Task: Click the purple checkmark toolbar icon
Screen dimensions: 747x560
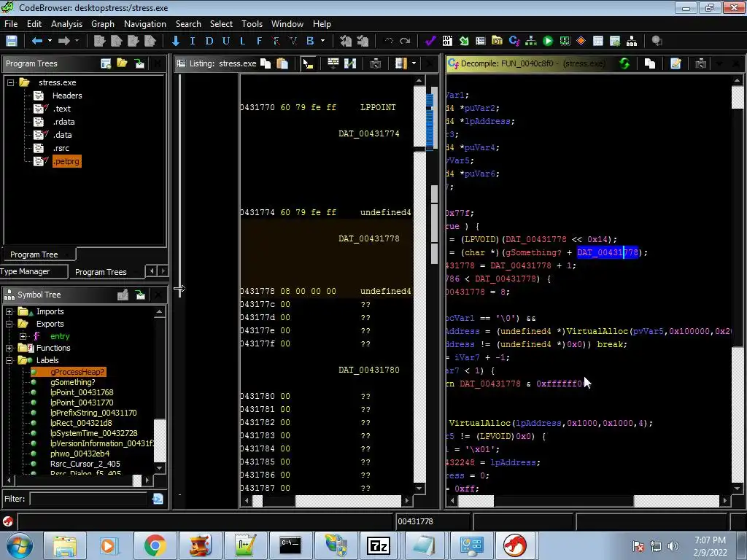Action: 430,41
